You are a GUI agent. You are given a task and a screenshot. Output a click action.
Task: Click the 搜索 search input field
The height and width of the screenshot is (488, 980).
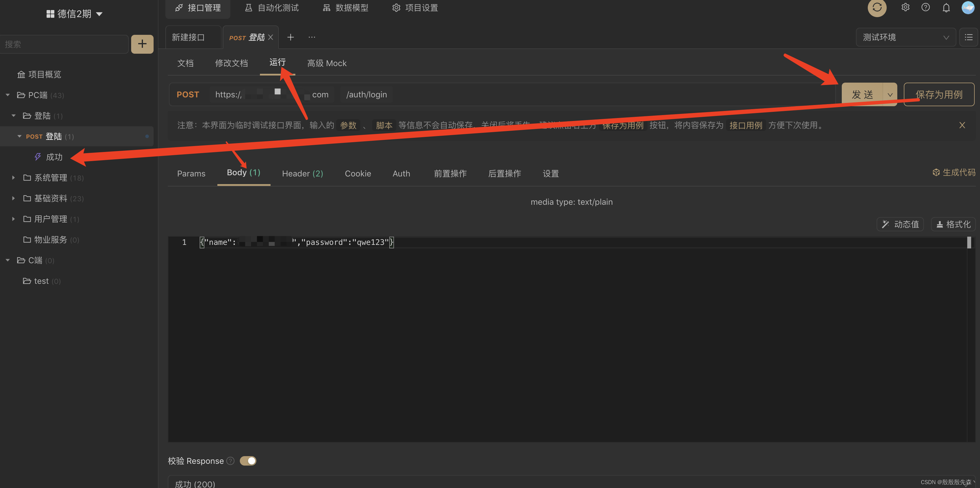click(64, 44)
